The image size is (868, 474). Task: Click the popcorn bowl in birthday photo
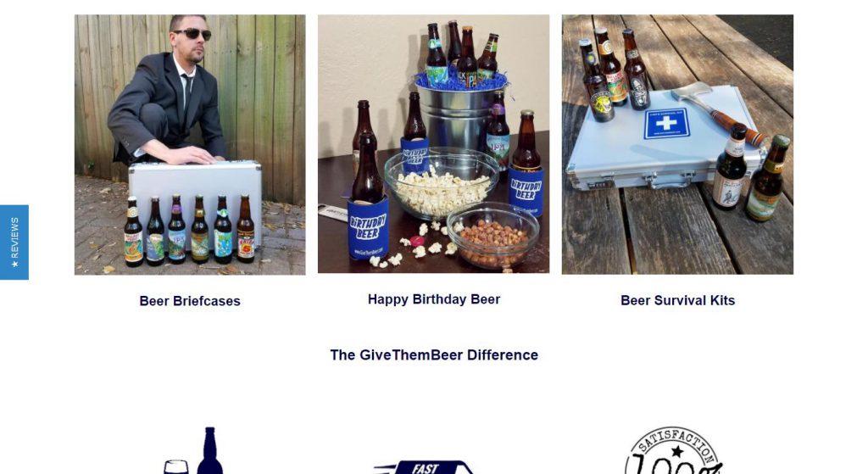tap(442, 183)
